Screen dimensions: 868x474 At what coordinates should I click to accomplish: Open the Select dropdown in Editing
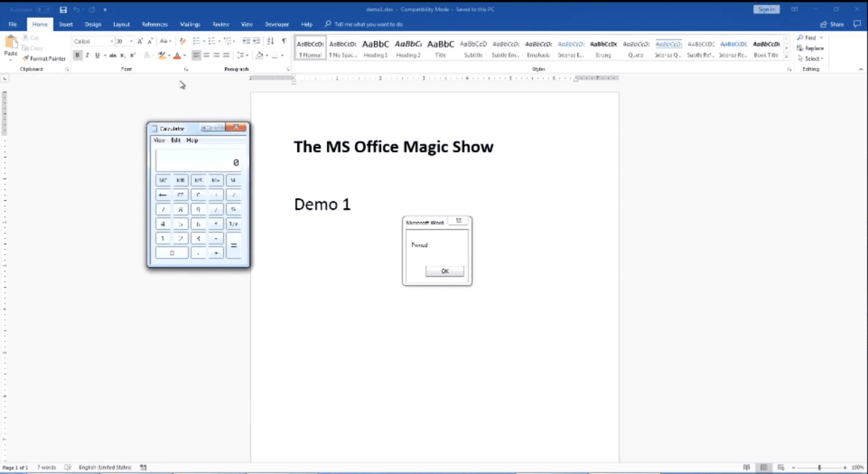click(x=810, y=59)
